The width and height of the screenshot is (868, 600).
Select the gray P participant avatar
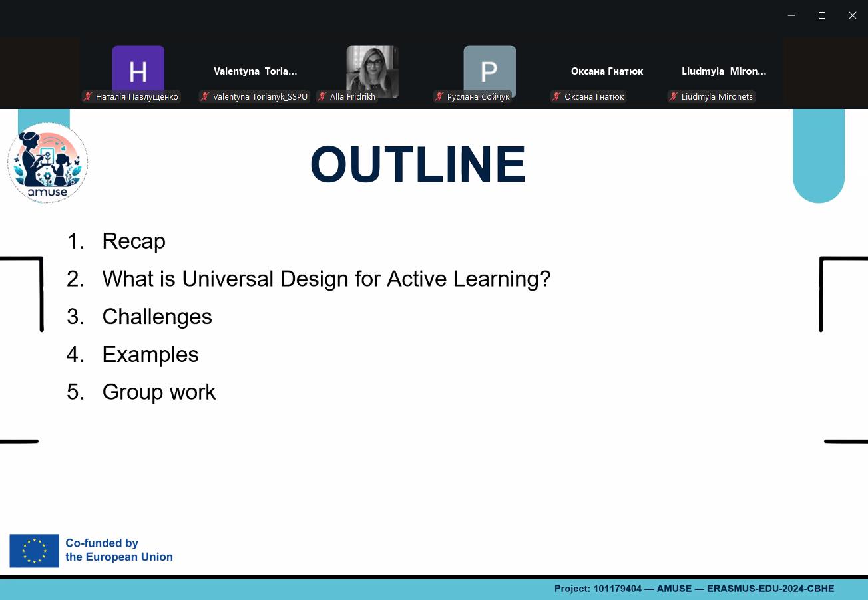click(x=489, y=69)
